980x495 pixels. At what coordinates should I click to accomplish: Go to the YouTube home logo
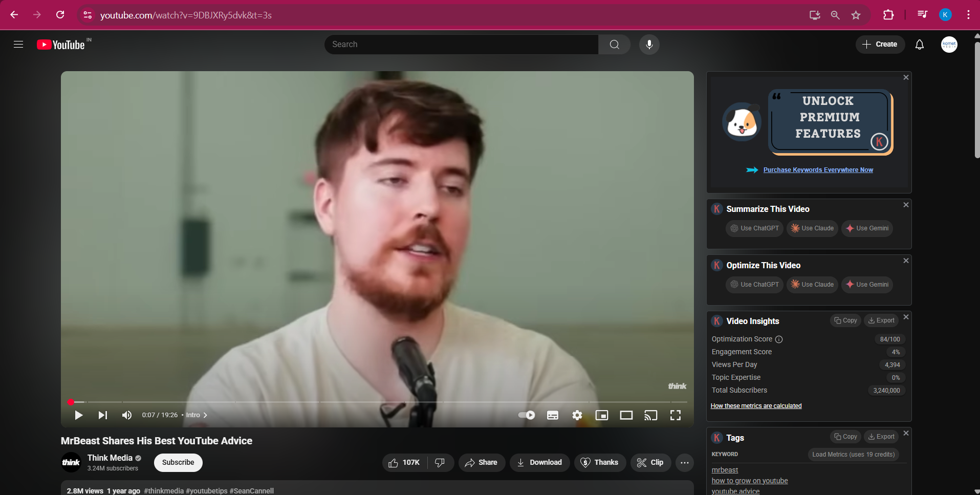61,45
